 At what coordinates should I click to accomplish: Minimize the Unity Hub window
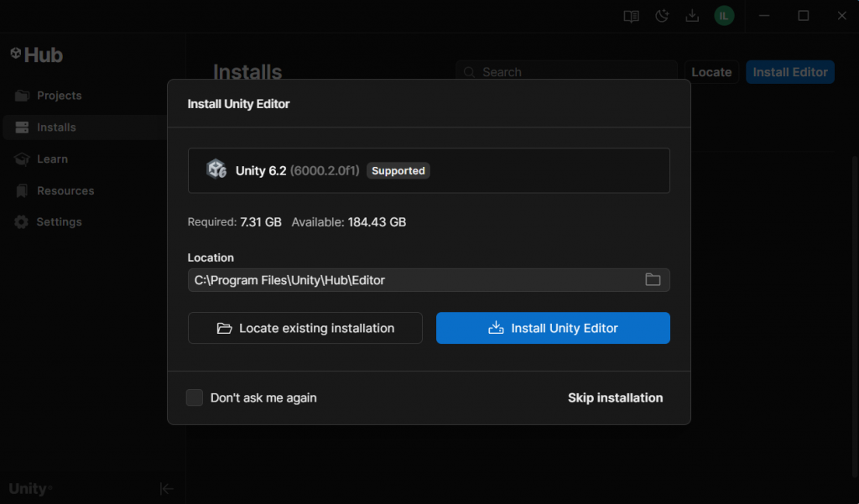tap(764, 16)
